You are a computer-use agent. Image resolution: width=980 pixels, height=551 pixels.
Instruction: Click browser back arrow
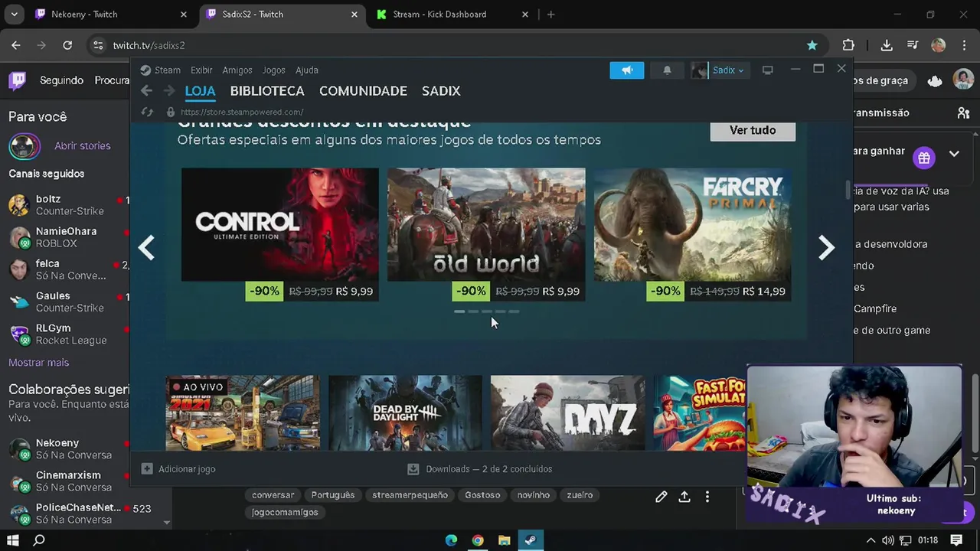pyautogui.click(x=16, y=45)
